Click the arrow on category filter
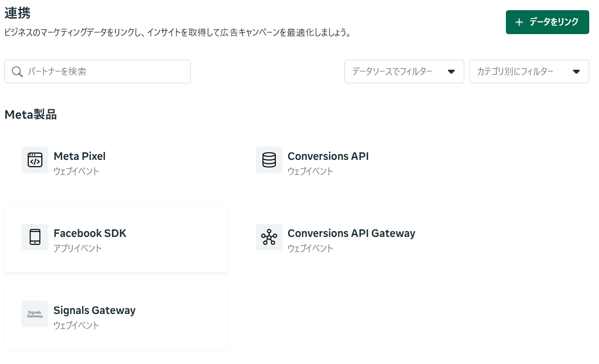This screenshot has height=364, width=599. [x=576, y=72]
